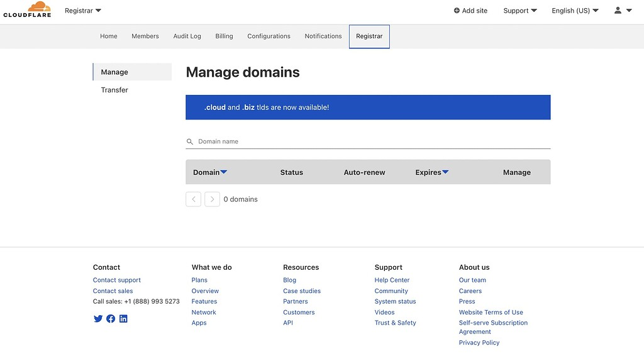Click the search magnifier icon
Image resolution: width=644 pixels, height=361 pixels.
click(x=190, y=142)
